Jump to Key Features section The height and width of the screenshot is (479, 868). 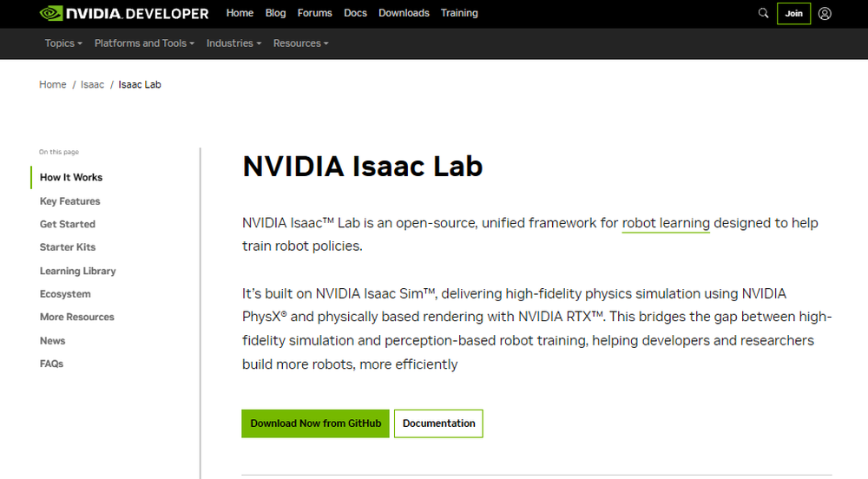point(70,201)
